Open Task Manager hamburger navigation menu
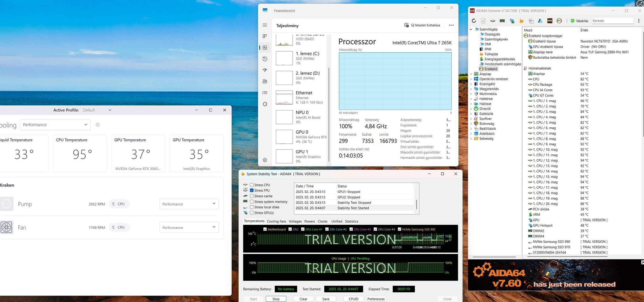Screen dimensions: 644x302 [265, 25]
